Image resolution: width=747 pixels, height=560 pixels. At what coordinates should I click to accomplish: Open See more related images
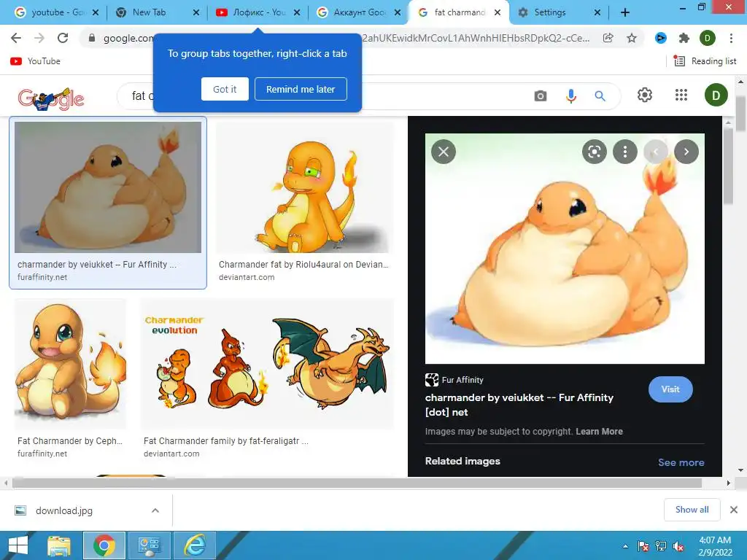pos(681,462)
